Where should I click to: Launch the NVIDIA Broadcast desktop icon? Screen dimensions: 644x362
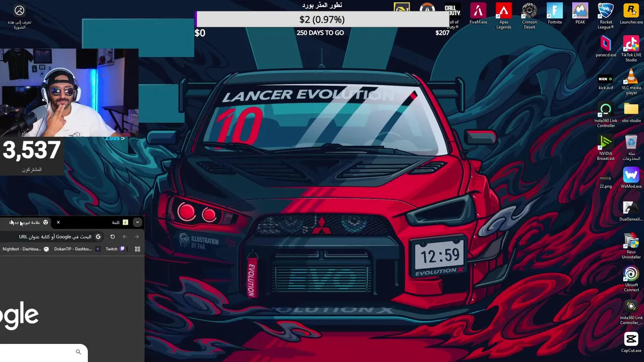(x=606, y=147)
